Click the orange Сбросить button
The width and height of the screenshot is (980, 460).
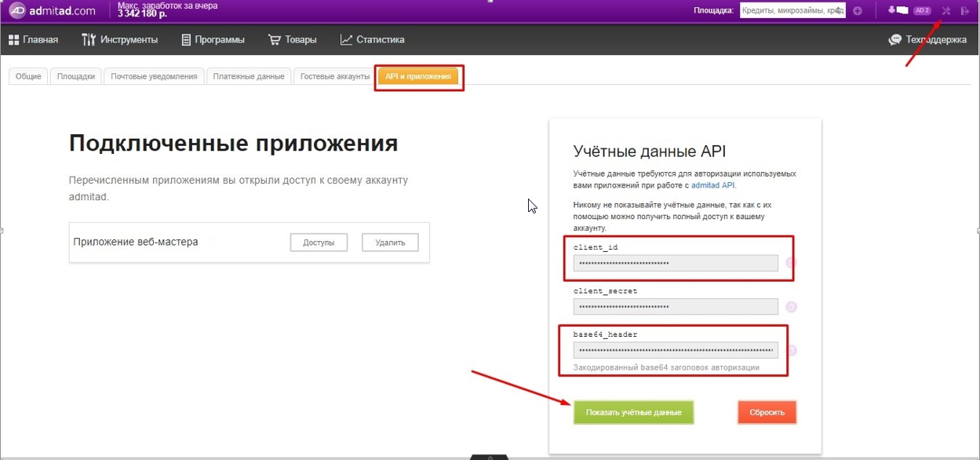click(767, 412)
